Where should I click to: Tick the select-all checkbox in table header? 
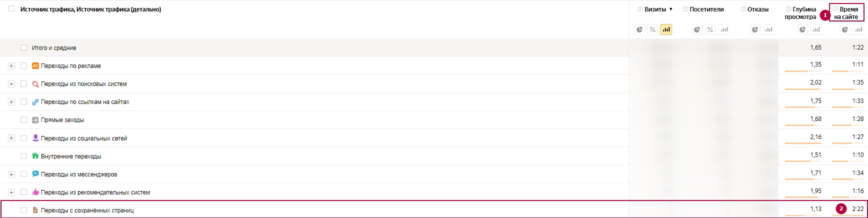(x=11, y=8)
